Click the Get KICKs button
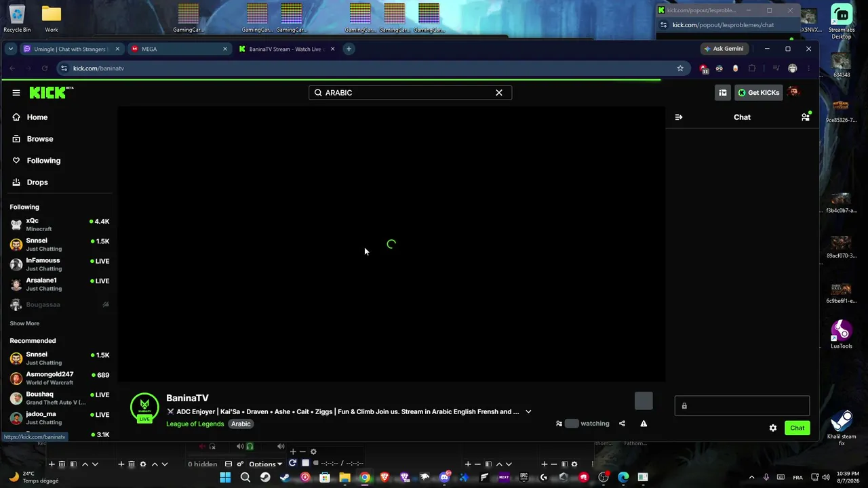The width and height of the screenshot is (868, 488). [758, 93]
